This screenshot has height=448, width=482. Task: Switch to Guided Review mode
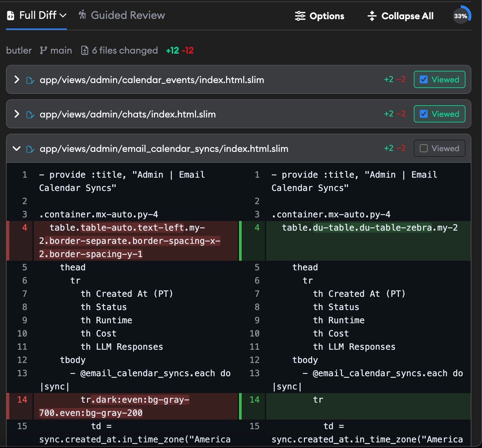[x=128, y=15]
